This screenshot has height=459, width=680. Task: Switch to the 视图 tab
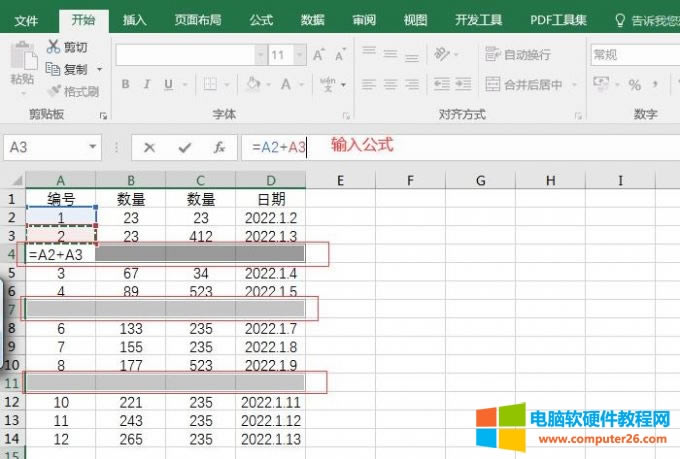pyautogui.click(x=415, y=20)
